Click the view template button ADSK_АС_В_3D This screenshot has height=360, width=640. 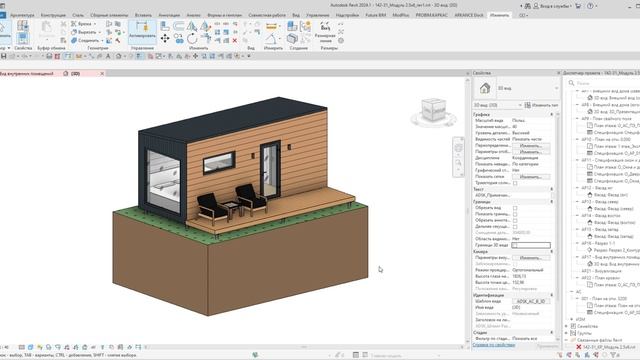[531, 301]
